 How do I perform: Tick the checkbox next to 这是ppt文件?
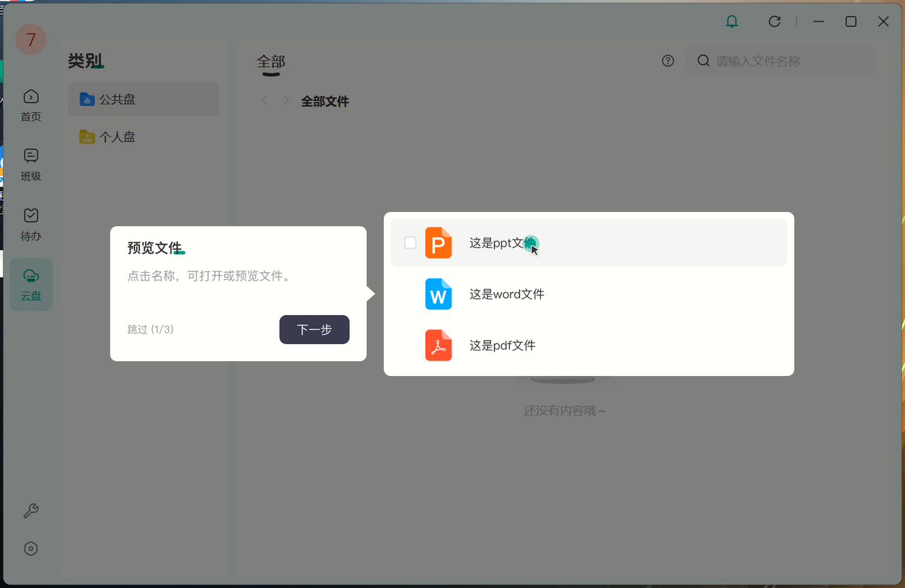point(410,242)
